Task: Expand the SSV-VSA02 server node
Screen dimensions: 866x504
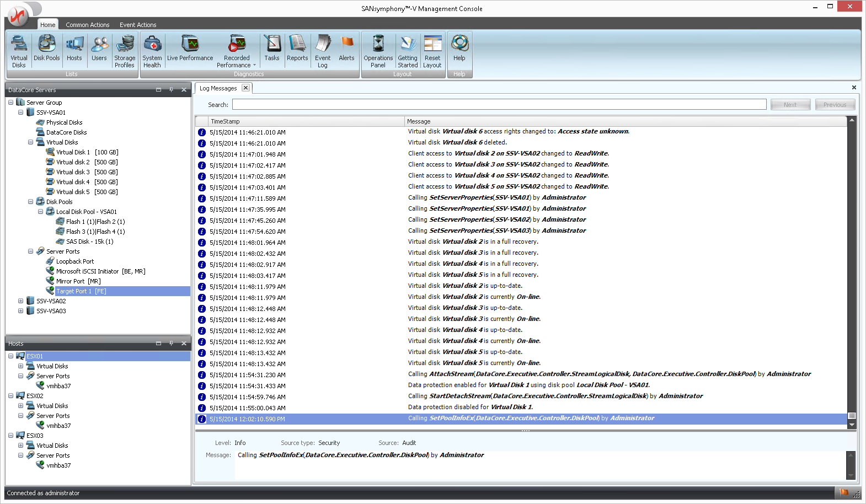Action: tap(21, 301)
